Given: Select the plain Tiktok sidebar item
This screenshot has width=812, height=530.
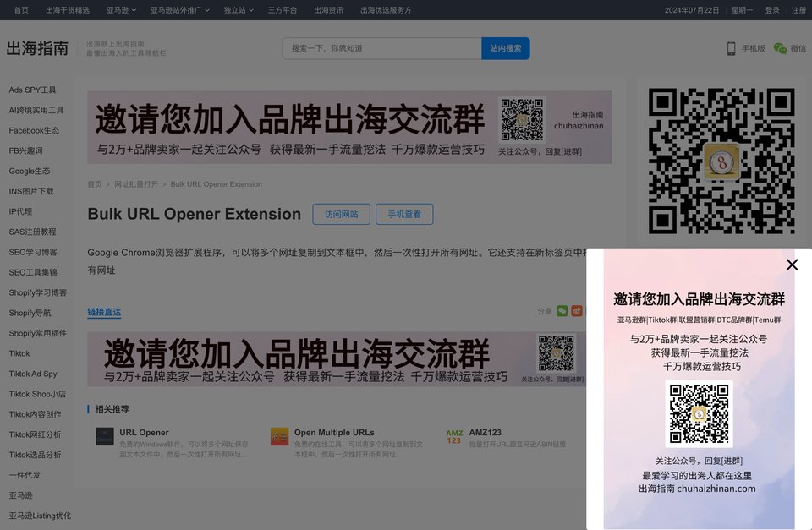Looking at the screenshot, I should click(19, 353).
